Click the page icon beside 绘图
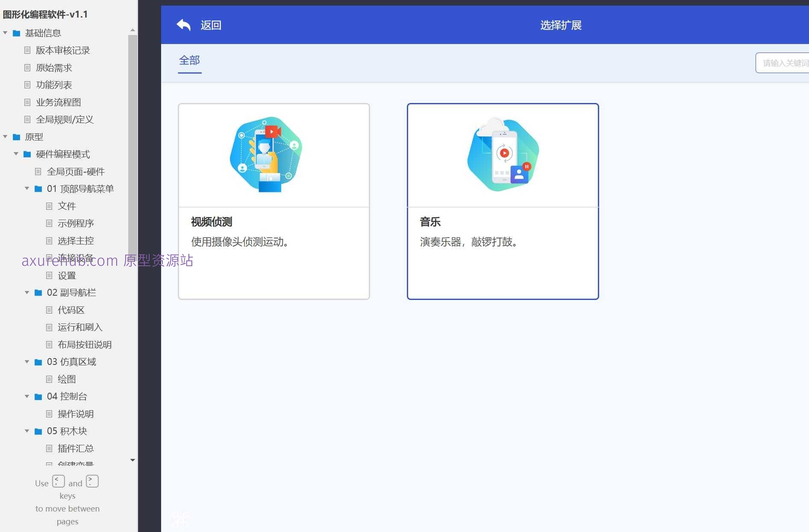The height and width of the screenshot is (532, 809). point(49,379)
